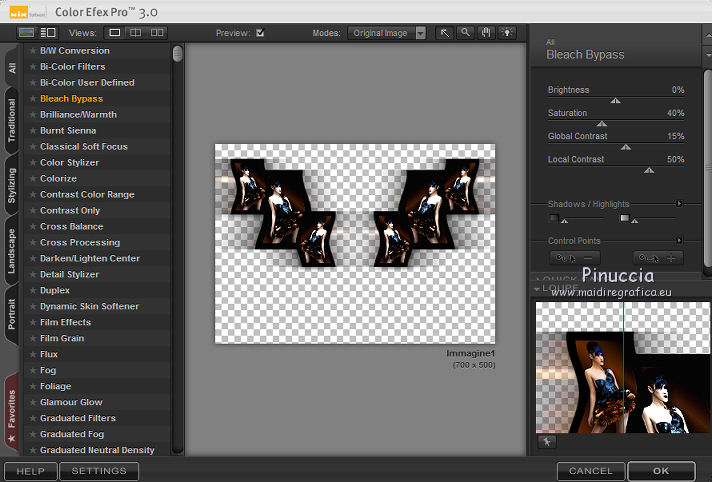Switch filter list to thumbnail view icon

pyautogui.click(x=26, y=33)
